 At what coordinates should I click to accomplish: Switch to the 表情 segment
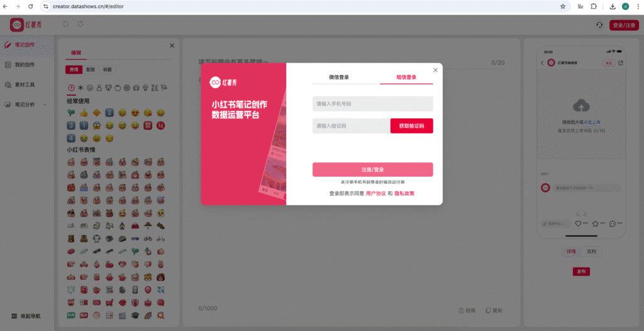[x=74, y=69]
